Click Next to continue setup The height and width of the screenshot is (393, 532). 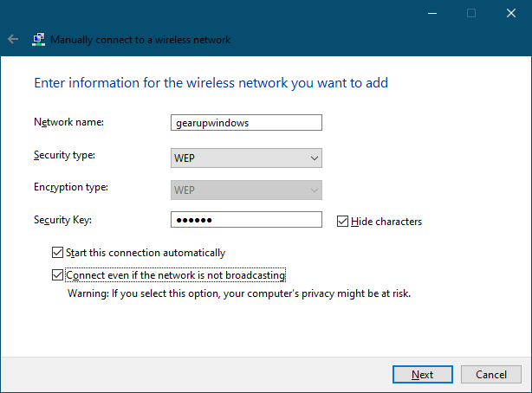pos(423,375)
